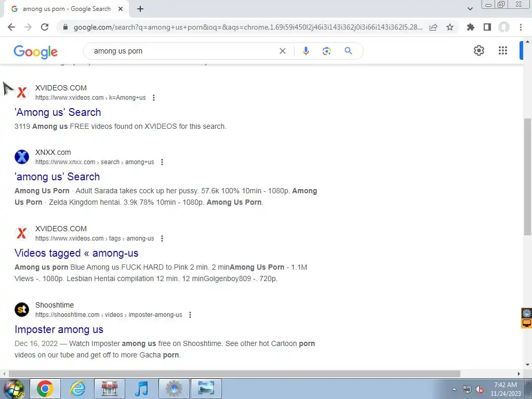Close the Google Search tab
532x399 pixels.
[121, 9]
